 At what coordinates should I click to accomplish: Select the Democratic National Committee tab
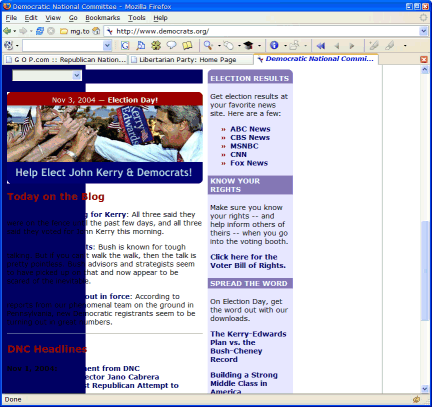(316, 59)
